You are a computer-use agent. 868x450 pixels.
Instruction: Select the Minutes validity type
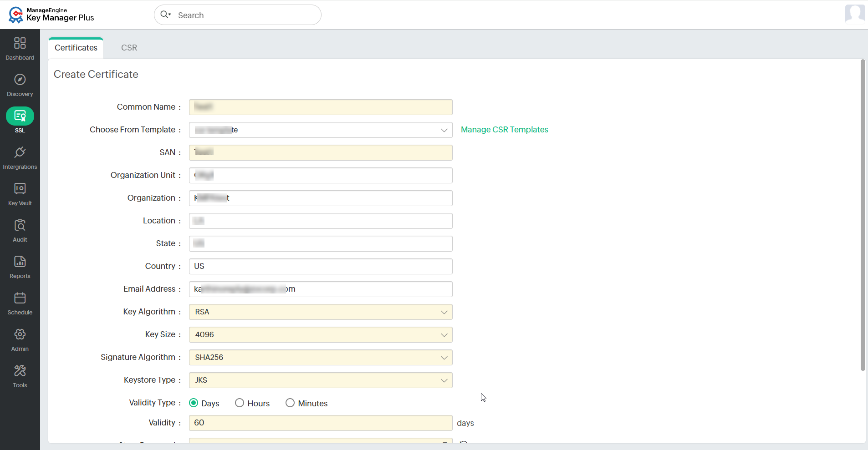click(290, 403)
